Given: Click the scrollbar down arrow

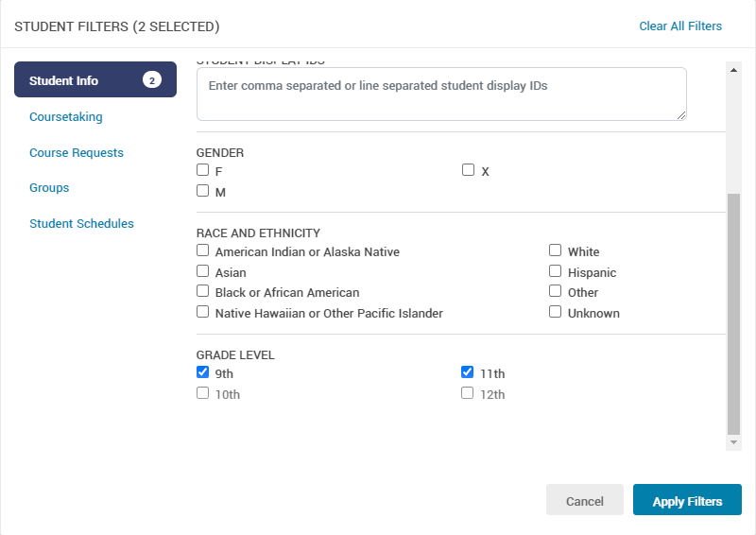Looking at the screenshot, I should point(733,442).
